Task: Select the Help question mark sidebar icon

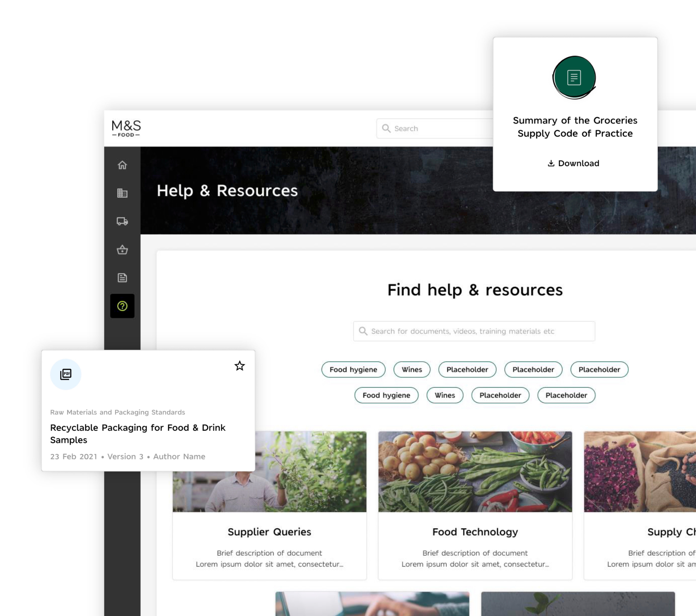Action: click(122, 306)
